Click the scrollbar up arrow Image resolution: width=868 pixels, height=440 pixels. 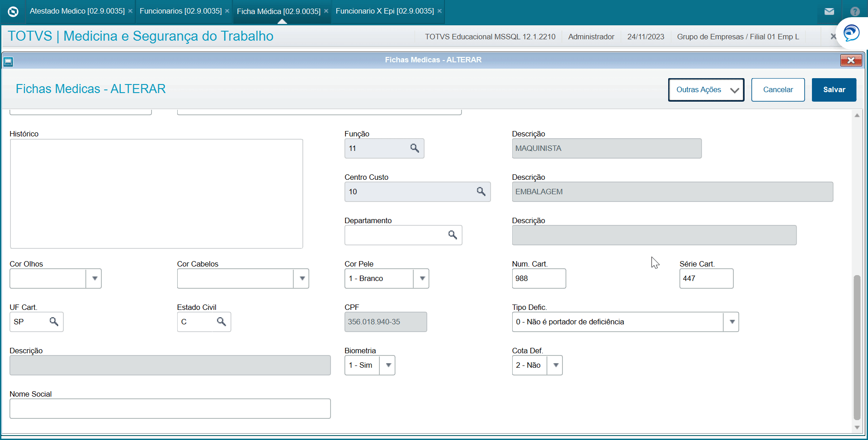[x=857, y=116]
